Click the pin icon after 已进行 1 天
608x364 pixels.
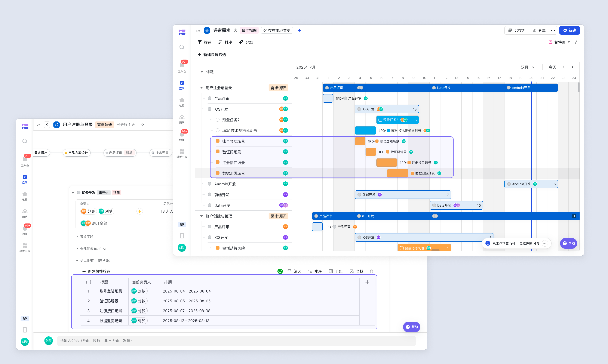click(x=143, y=125)
